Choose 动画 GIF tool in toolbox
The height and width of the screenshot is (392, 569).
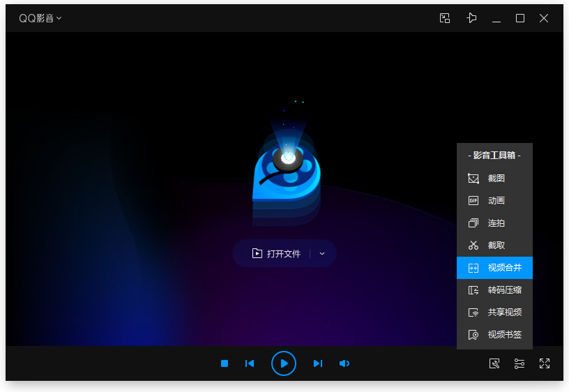(495, 201)
